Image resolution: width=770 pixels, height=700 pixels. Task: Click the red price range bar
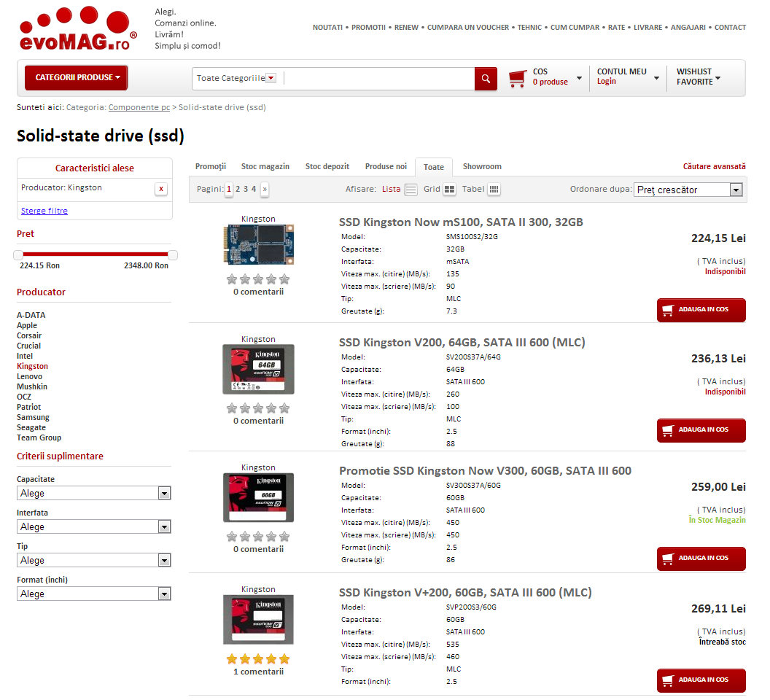tap(96, 254)
